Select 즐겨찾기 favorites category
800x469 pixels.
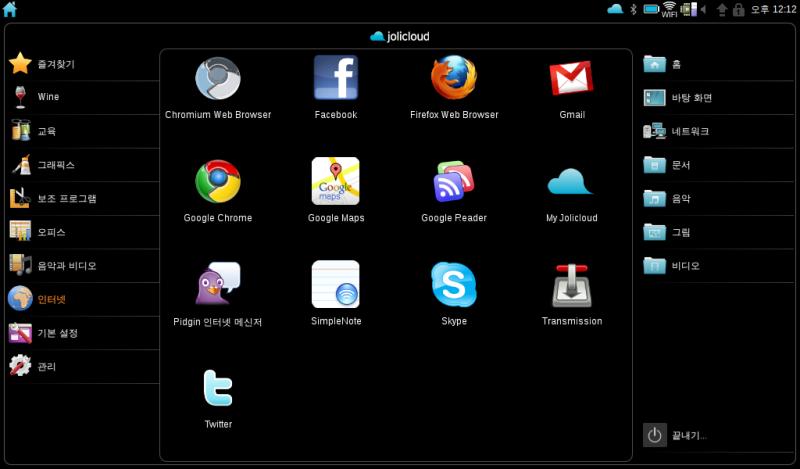point(83,64)
